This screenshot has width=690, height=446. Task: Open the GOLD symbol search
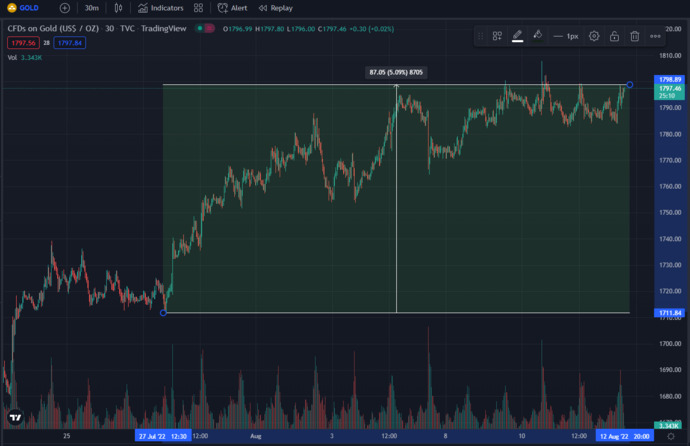[x=23, y=8]
